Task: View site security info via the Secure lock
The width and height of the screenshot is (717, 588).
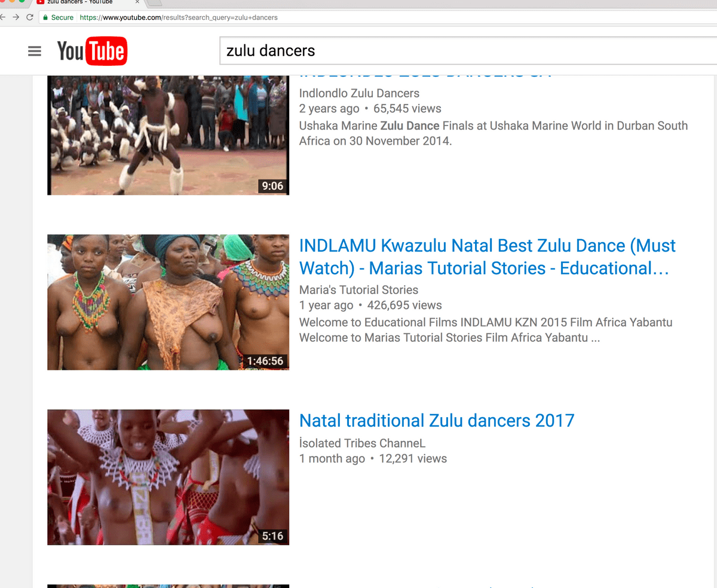Action: [x=58, y=17]
